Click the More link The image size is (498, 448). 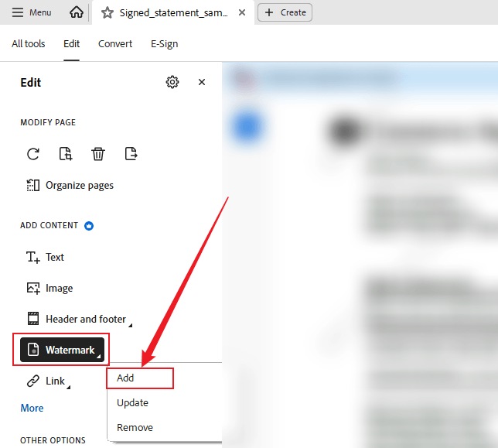[32, 408]
